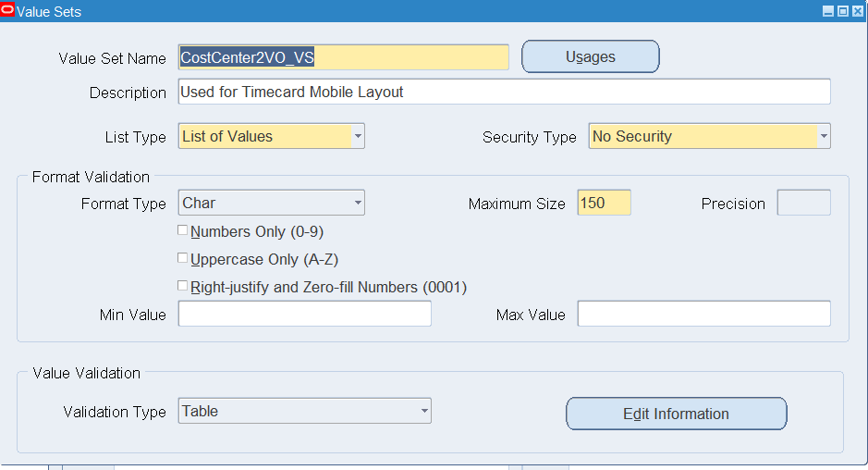The height and width of the screenshot is (470, 868).
Task: Minimize the Value Sets window
Action: pos(828,11)
